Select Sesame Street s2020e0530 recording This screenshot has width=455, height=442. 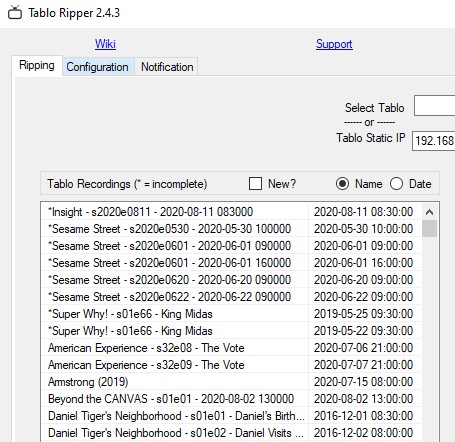231,229
